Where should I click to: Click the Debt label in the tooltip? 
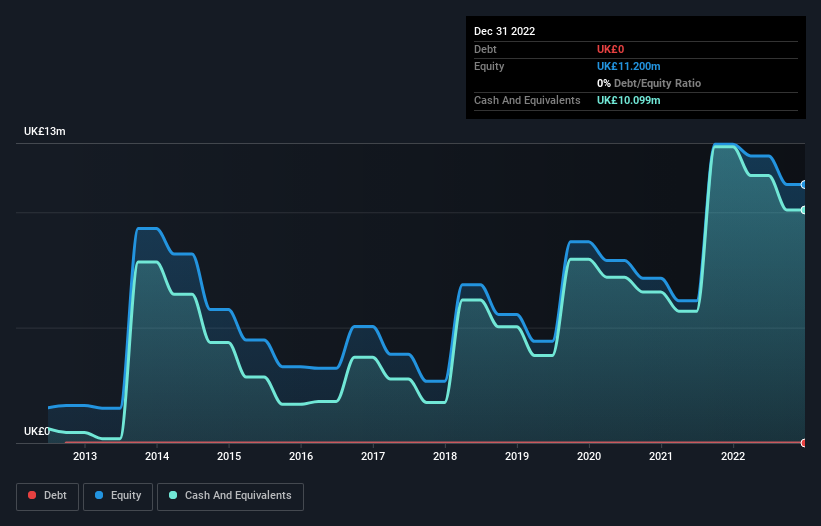tap(485, 49)
